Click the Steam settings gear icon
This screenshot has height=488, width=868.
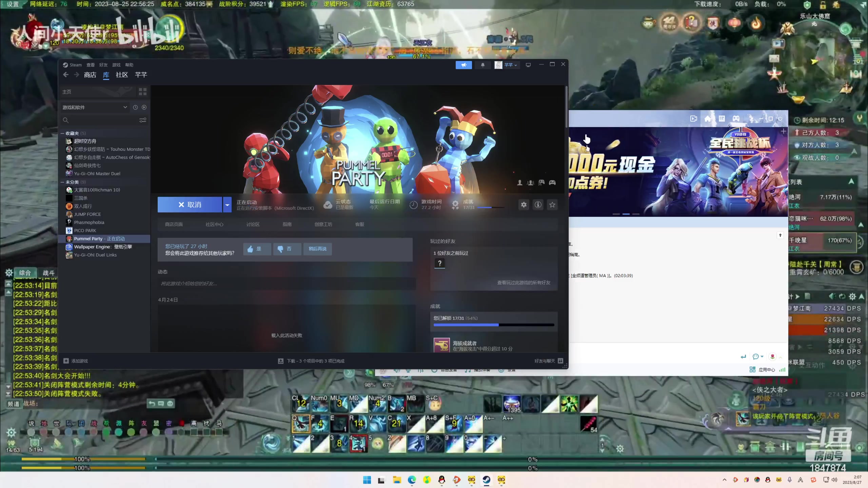coord(524,204)
